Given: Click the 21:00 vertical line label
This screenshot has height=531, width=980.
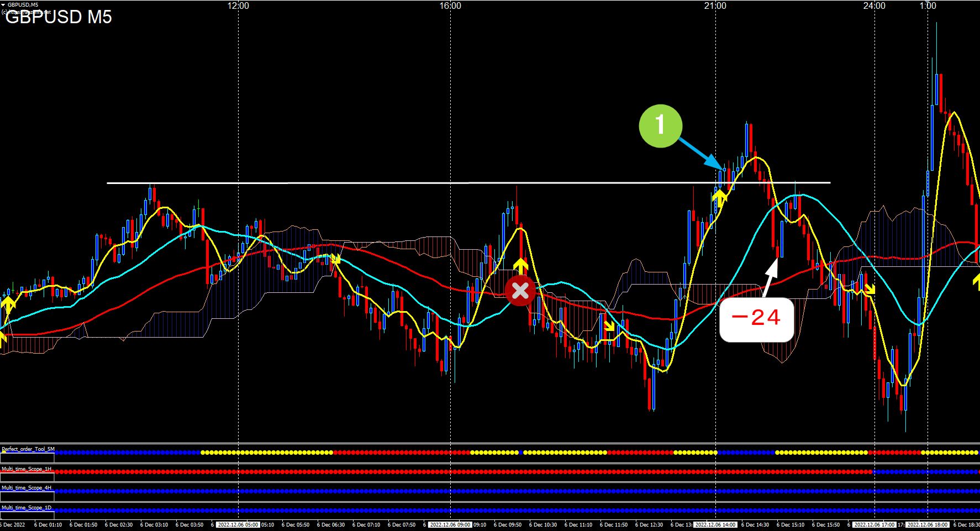Looking at the screenshot, I should pyautogui.click(x=715, y=6).
